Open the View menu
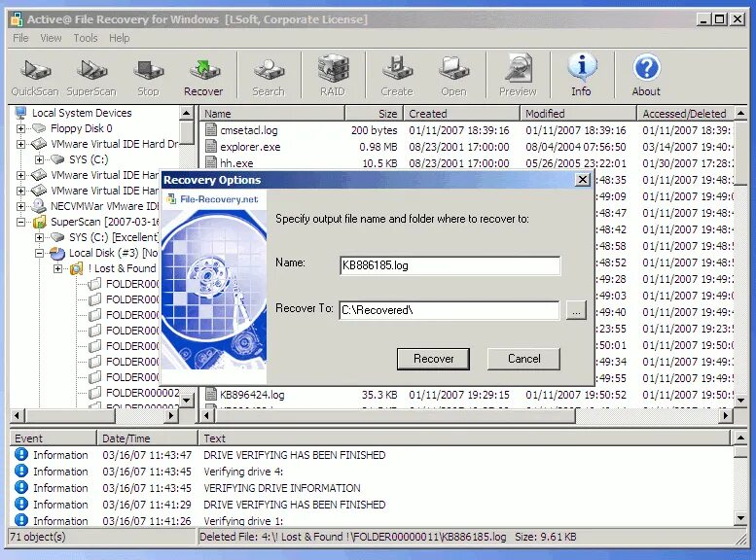 pyautogui.click(x=51, y=38)
